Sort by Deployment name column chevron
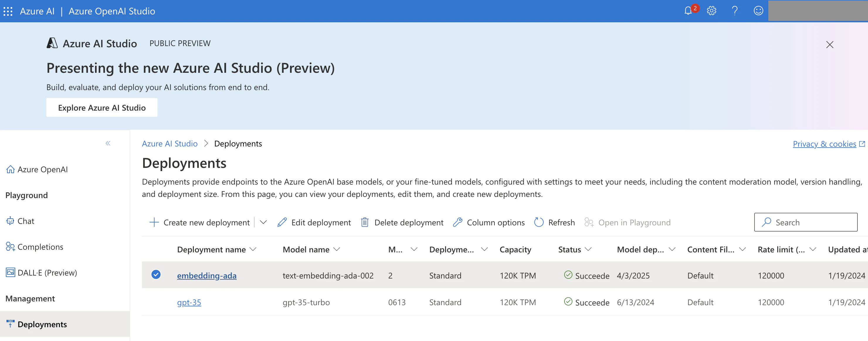Viewport: 868px width, 341px height. tap(253, 249)
